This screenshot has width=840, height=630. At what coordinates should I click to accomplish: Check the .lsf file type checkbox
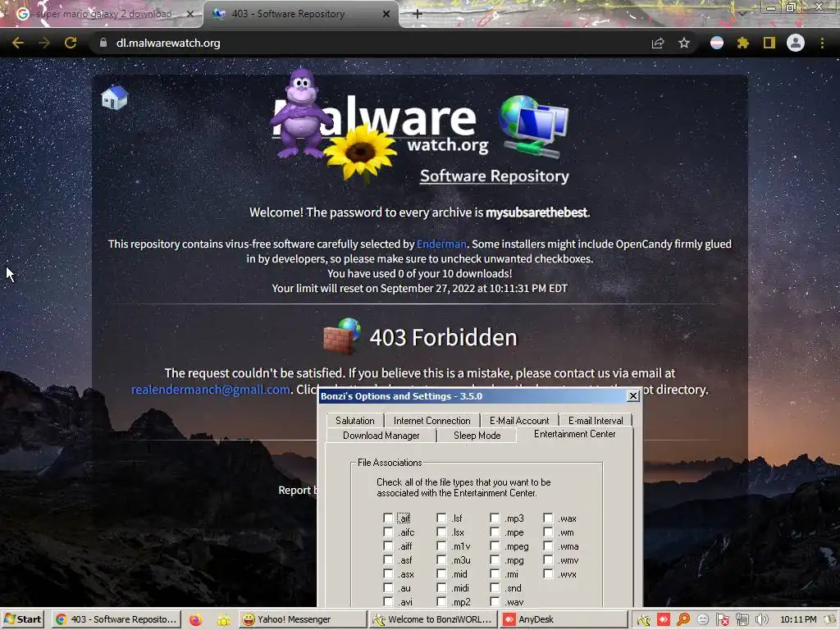[441, 518]
